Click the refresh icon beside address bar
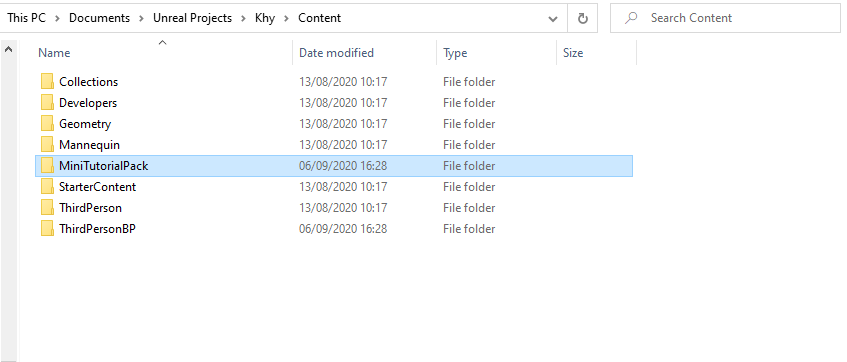The width and height of the screenshot is (847, 362). 582,18
